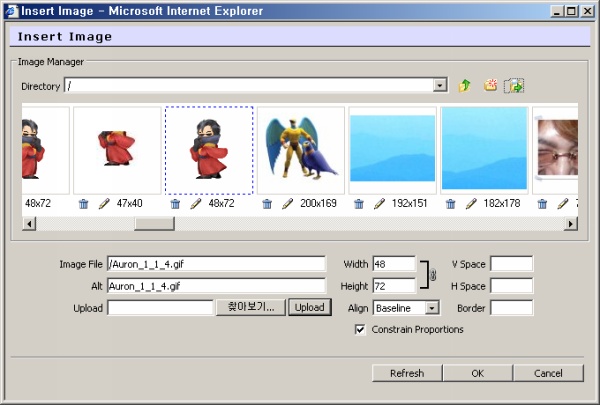Edit the 200x169 image

click(288, 204)
